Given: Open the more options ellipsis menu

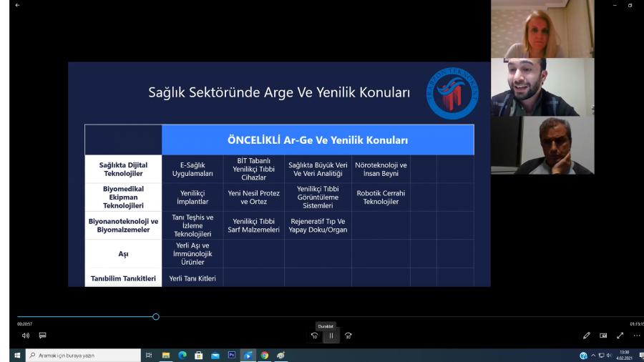Looking at the screenshot, I should 636,335.
